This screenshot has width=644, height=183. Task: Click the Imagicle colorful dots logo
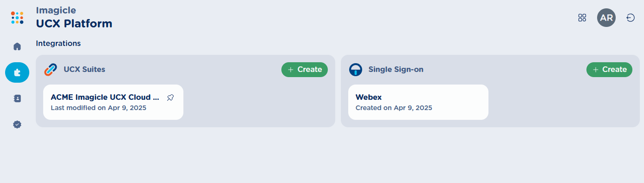click(17, 18)
